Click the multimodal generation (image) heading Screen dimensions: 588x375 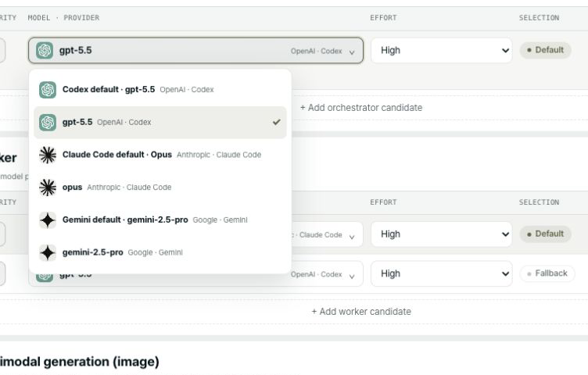tap(80, 362)
